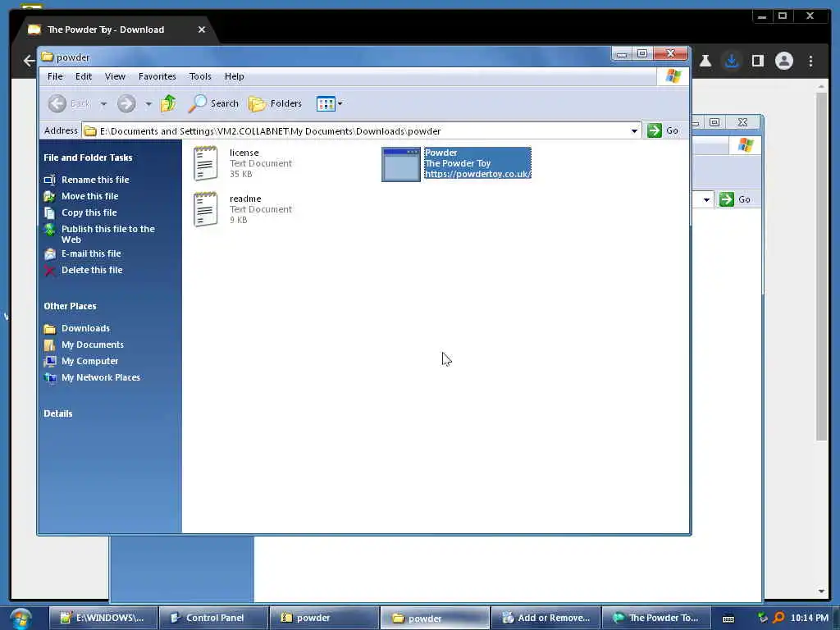Collapse the Other Places section header

70,306
